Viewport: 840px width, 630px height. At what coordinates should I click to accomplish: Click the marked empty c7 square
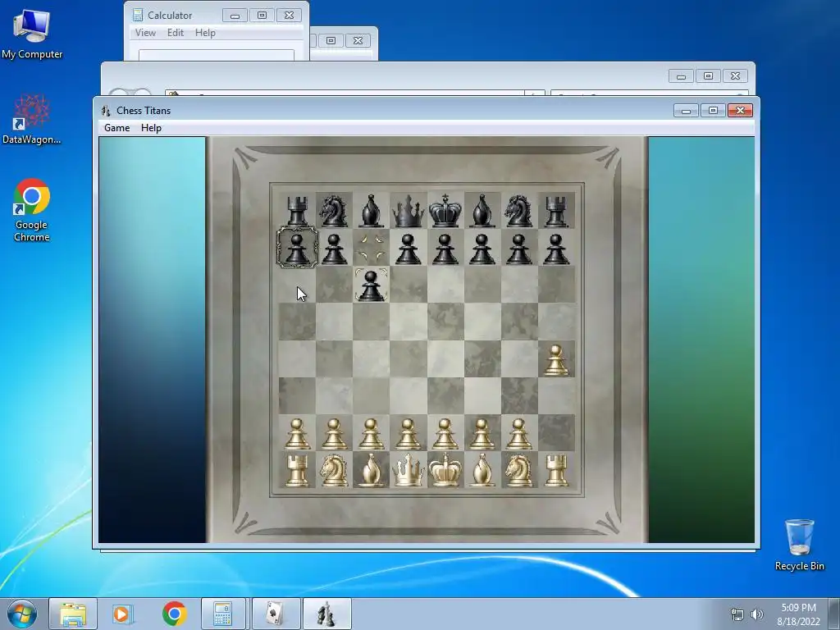(x=372, y=248)
